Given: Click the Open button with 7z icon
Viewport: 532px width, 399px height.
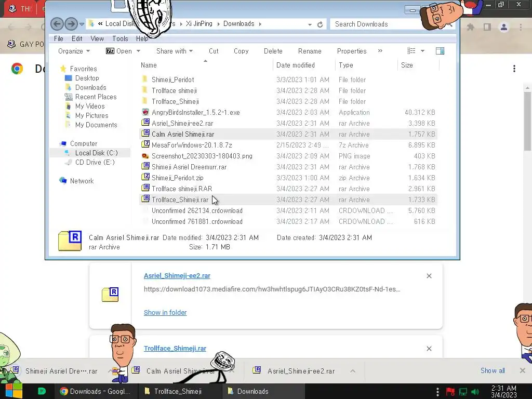Looking at the screenshot, I should pos(119,51).
